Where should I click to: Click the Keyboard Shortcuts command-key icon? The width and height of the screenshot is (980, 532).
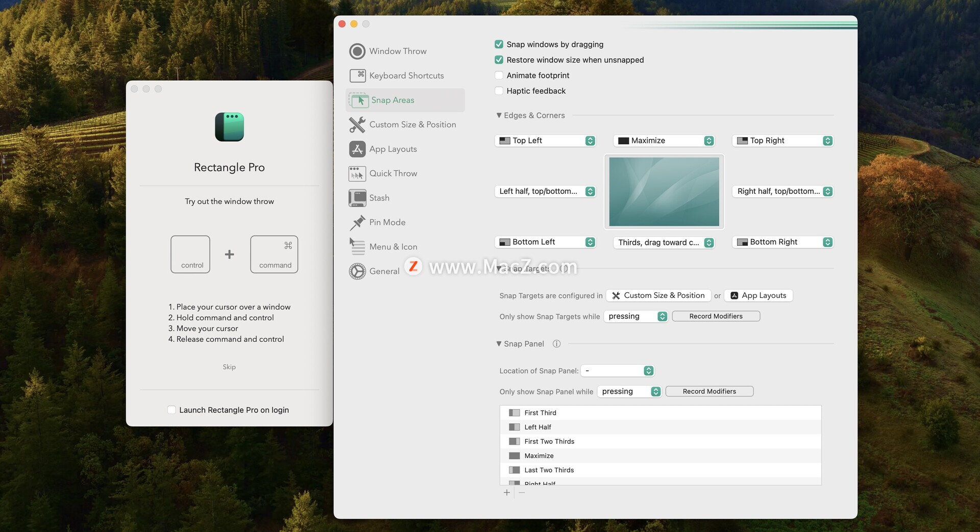coord(357,75)
